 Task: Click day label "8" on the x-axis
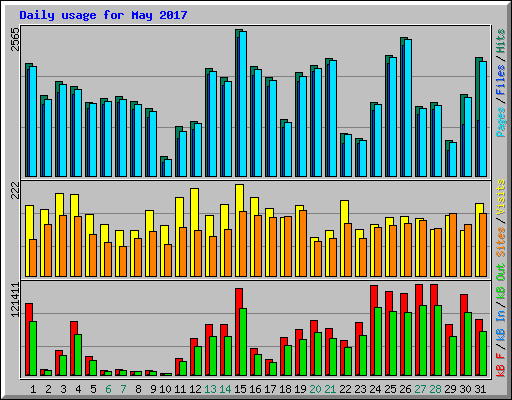click(138, 389)
